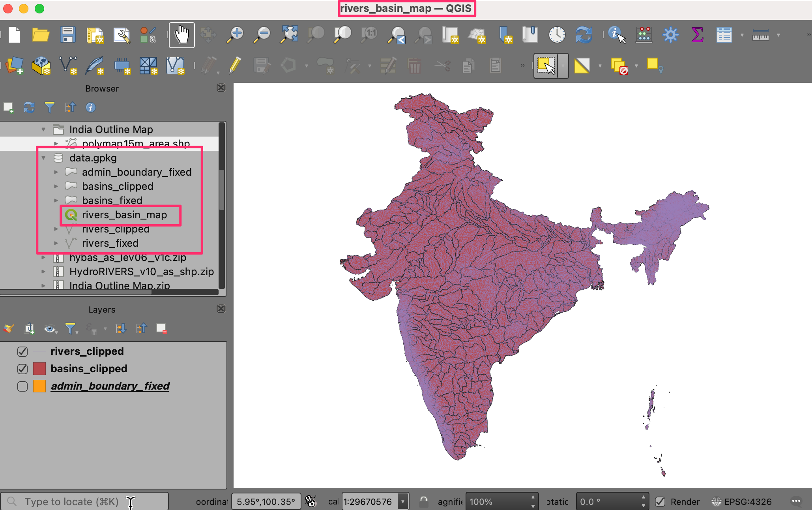Select the Pan Map hand tool
The image size is (812, 510).
click(x=181, y=35)
